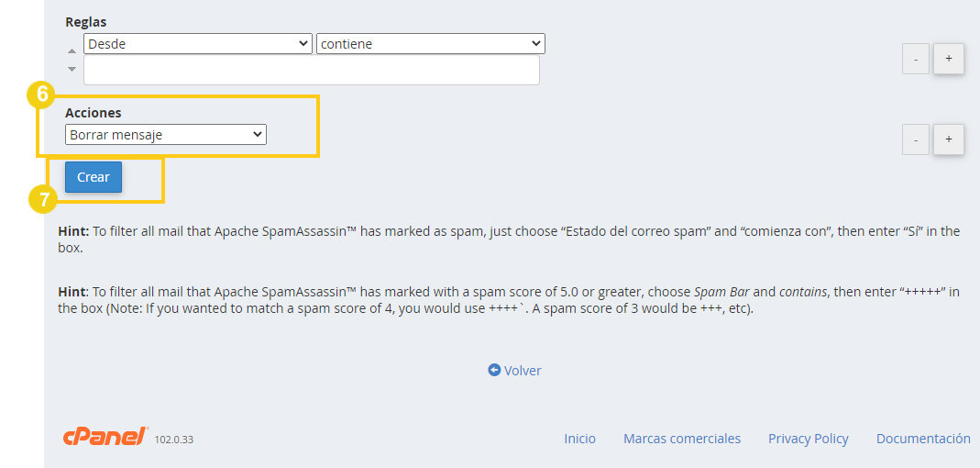Open the Privacy Policy link
980x468 pixels.
tap(809, 439)
